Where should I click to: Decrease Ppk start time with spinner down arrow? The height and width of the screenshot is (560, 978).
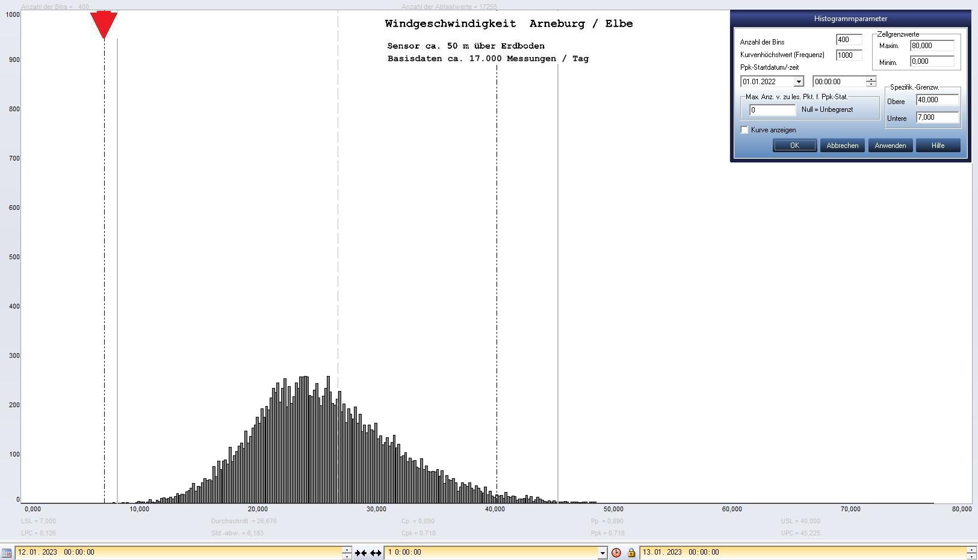pyautogui.click(x=871, y=84)
